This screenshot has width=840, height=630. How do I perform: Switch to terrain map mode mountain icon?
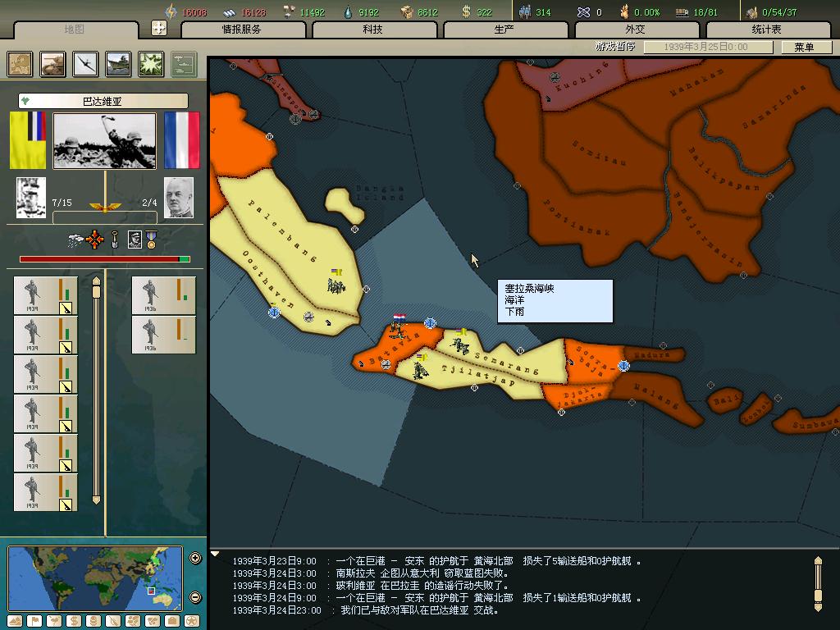[x=15, y=621]
